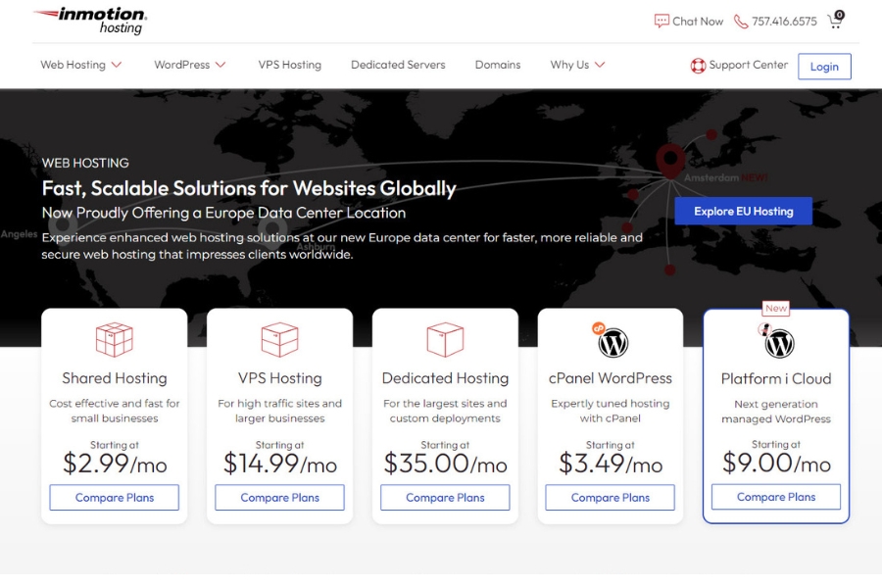882x588 pixels.
Task: Click the Platform i Cloud card title
Action: [x=776, y=378]
